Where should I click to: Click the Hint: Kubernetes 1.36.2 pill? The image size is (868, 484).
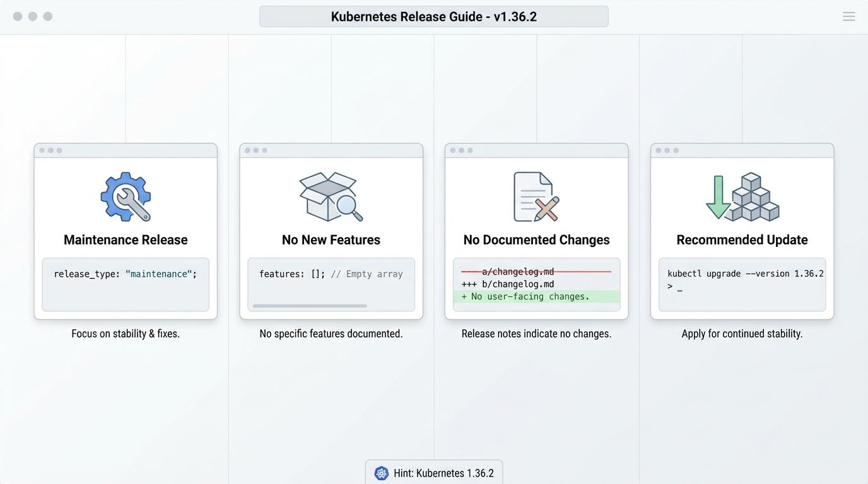click(434, 473)
